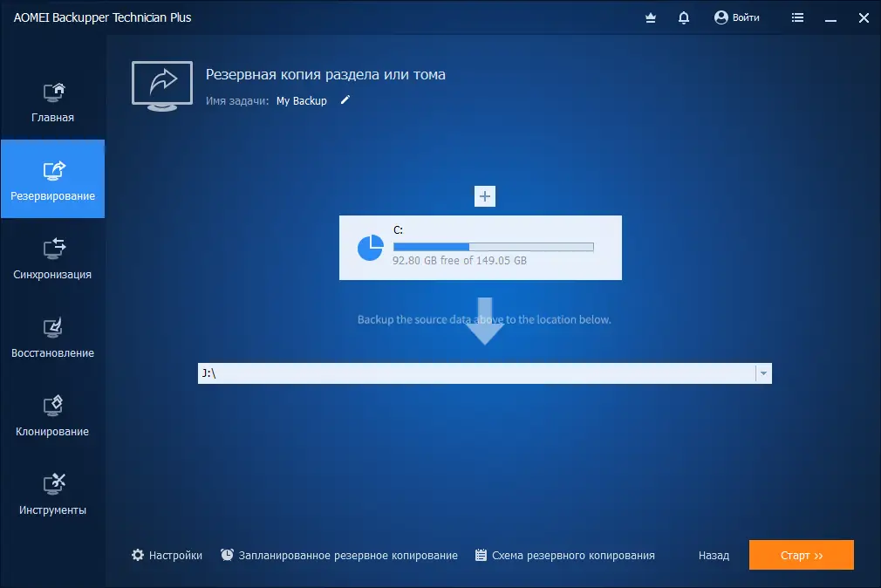
Task: Minimize the AOMEI Backupper window
Action: tap(830, 18)
